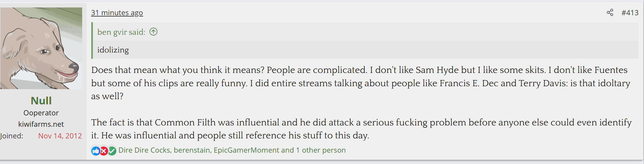
Task: Click the red X reaction icon
Action: tap(104, 151)
